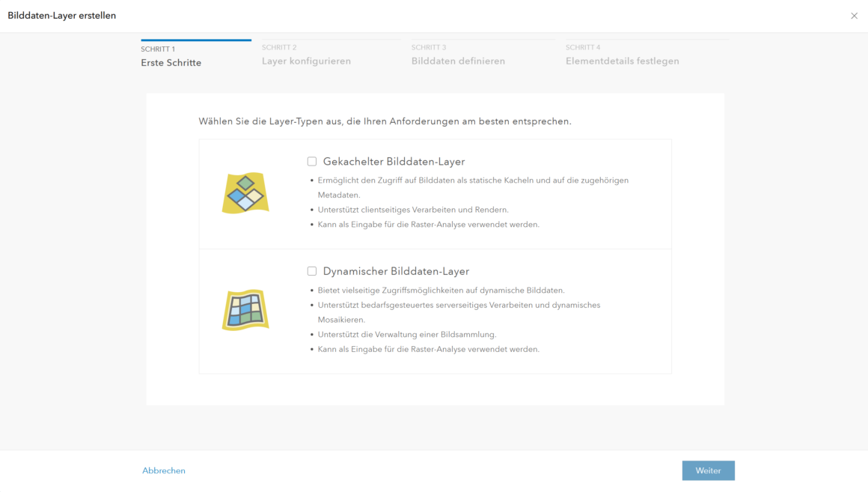Screen dimensions: 868x492
Task: Click the Weiter button
Action: (x=708, y=470)
